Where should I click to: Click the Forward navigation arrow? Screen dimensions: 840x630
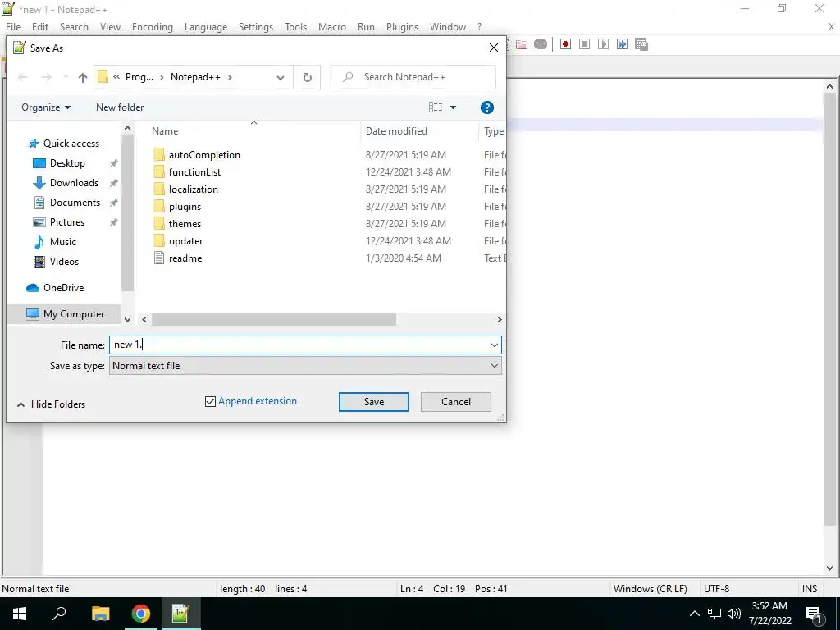click(x=47, y=78)
